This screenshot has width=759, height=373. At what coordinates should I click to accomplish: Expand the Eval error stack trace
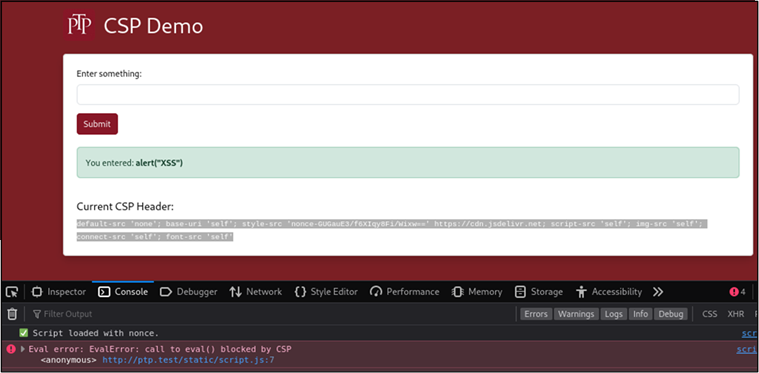coord(22,349)
